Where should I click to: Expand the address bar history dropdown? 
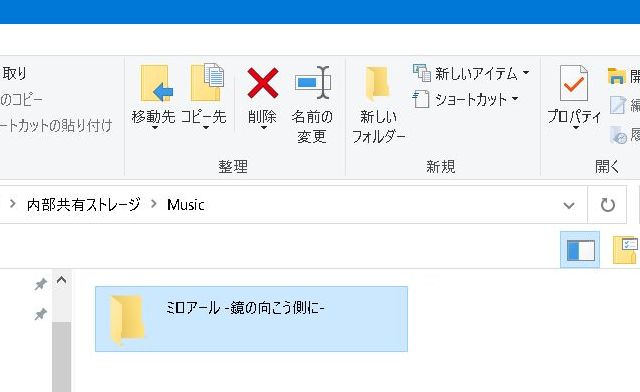(x=569, y=205)
